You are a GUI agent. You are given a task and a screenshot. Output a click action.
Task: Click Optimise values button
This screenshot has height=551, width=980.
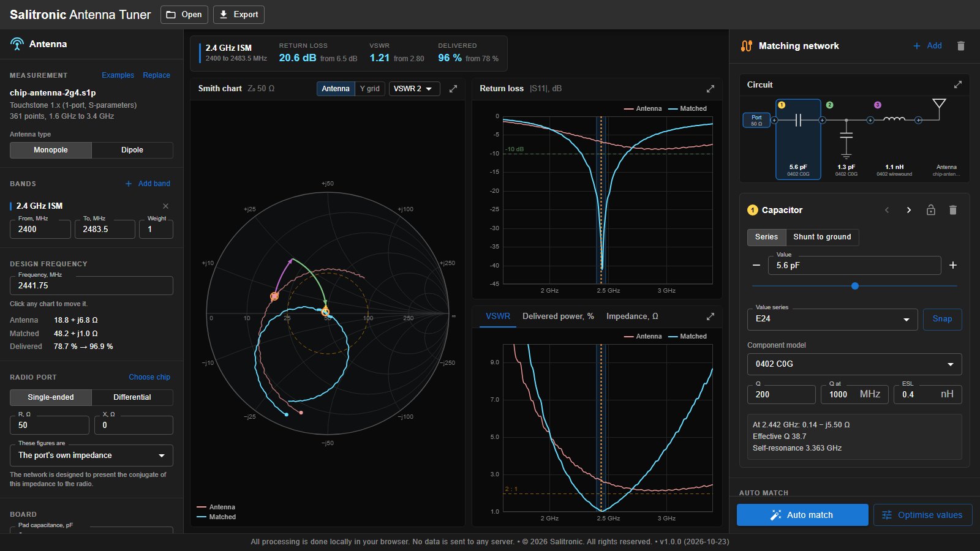click(922, 515)
